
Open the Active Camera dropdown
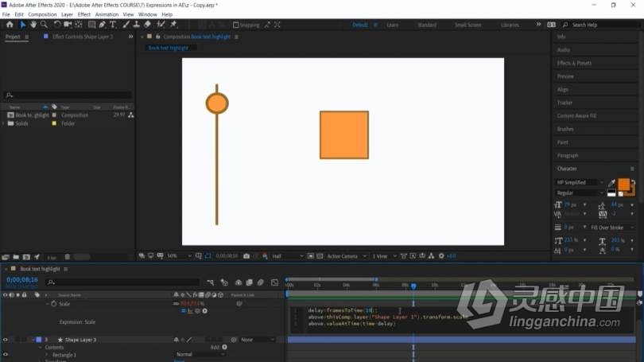(346, 256)
